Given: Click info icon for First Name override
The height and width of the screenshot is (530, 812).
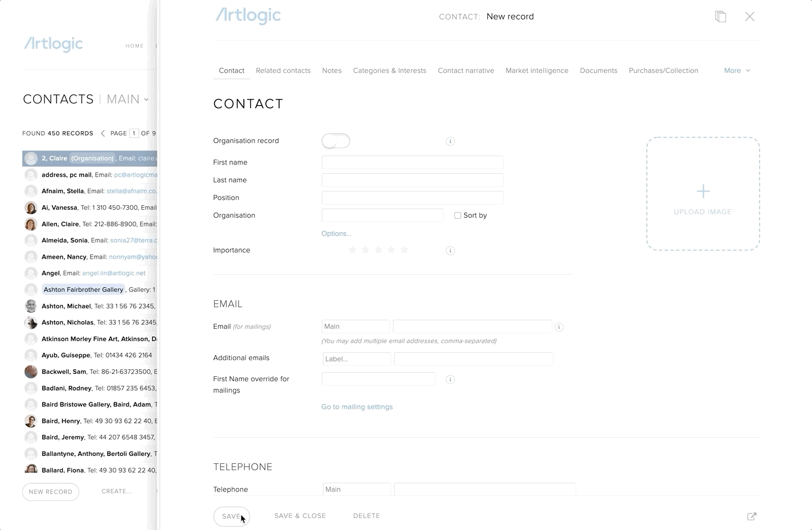Looking at the screenshot, I should (x=450, y=380).
